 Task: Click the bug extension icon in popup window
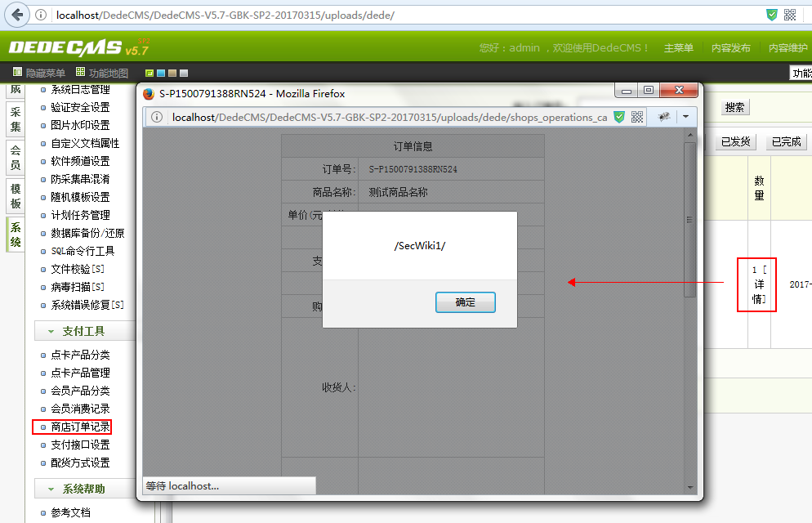click(665, 117)
